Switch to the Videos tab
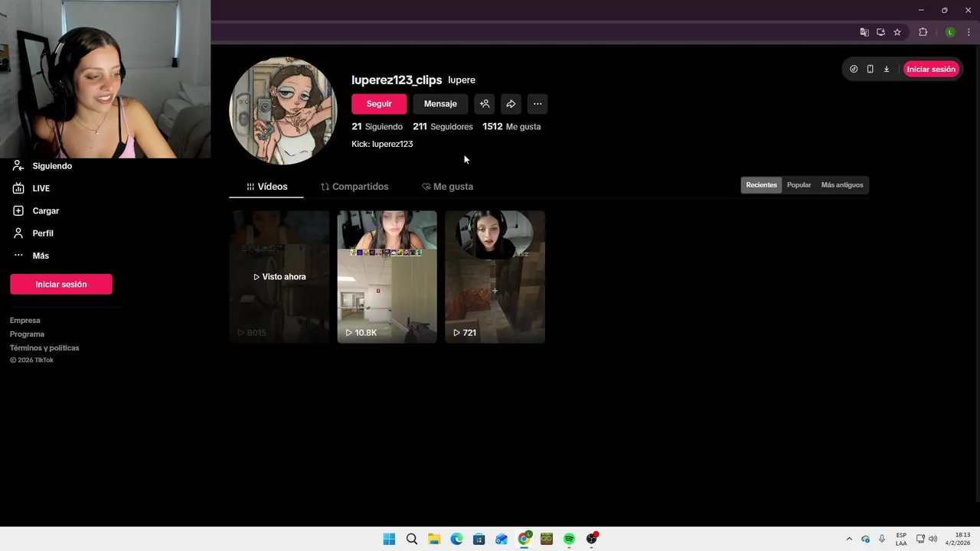Screen dimensions: 980x551 pos(266,187)
